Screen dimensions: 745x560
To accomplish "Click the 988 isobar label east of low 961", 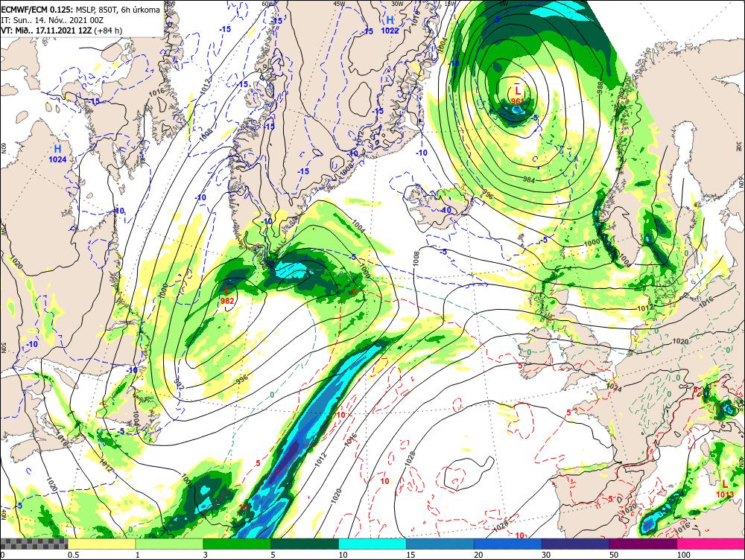I will point(600,86).
